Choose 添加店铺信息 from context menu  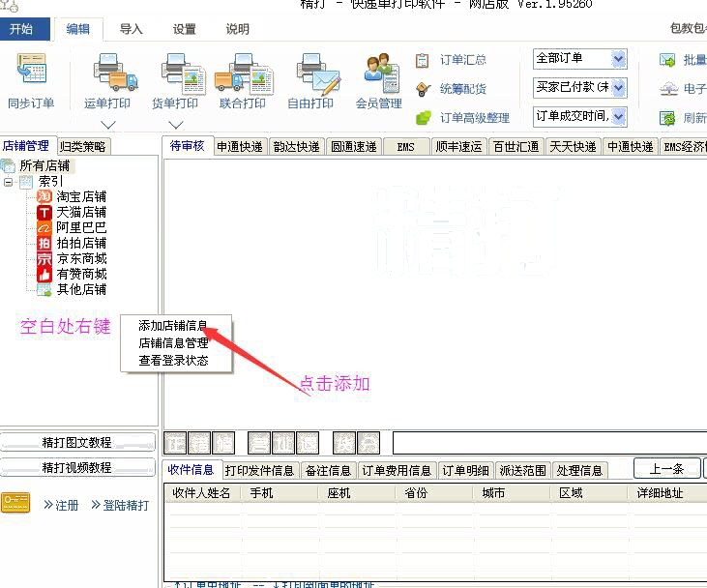coord(171,326)
